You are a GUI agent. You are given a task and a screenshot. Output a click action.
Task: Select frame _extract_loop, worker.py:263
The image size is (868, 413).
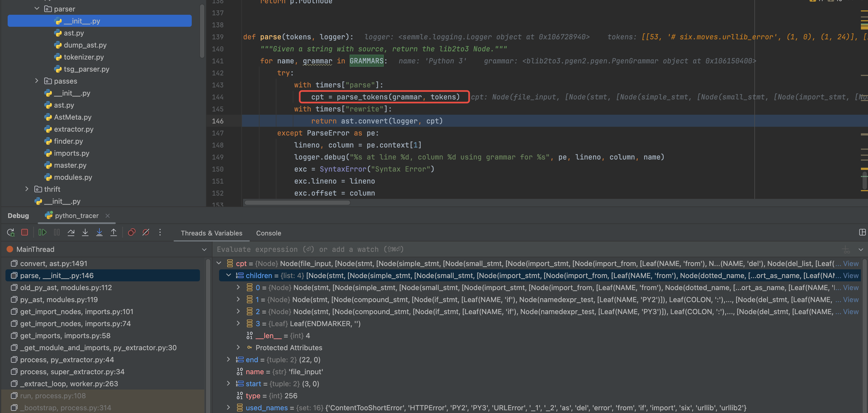pyautogui.click(x=103, y=384)
